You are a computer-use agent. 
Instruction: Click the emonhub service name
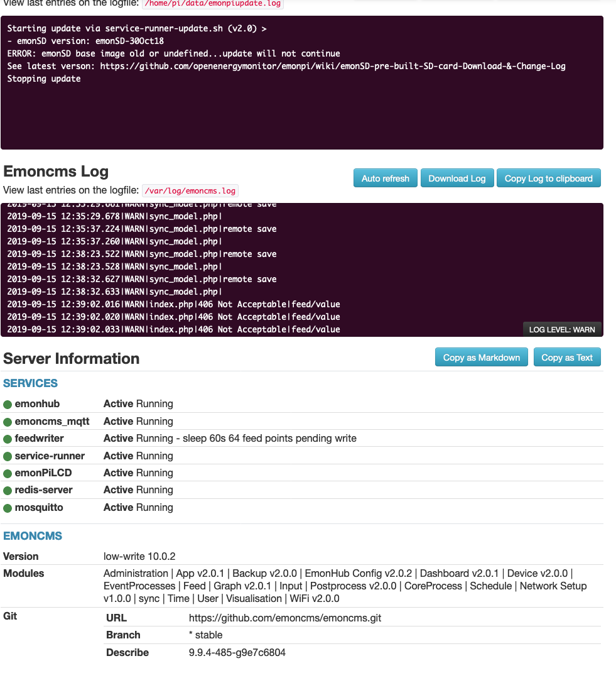point(37,403)
